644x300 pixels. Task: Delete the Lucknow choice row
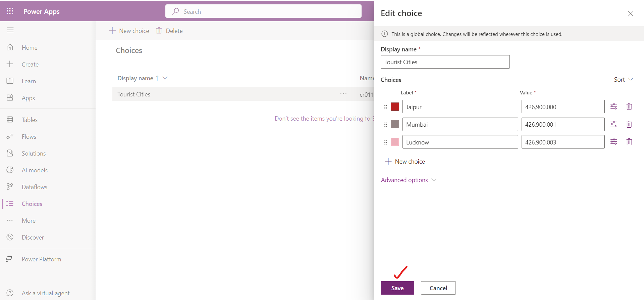click(629, 142)
